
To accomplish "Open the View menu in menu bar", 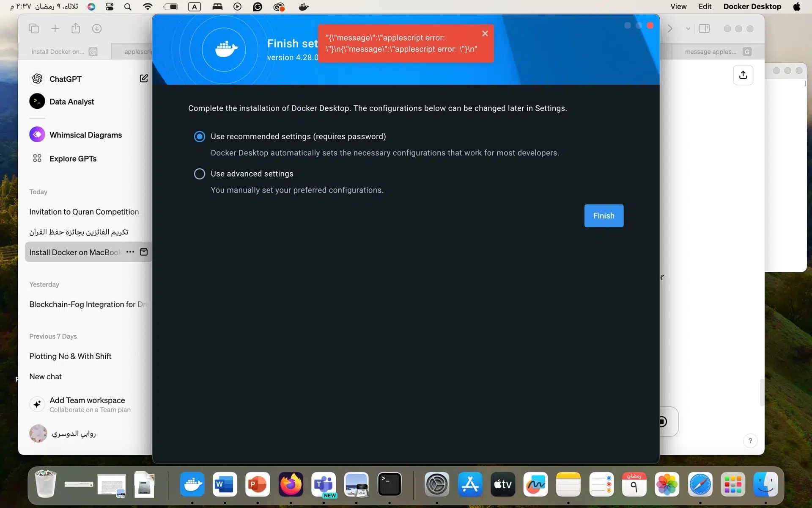I will [678, 6].
